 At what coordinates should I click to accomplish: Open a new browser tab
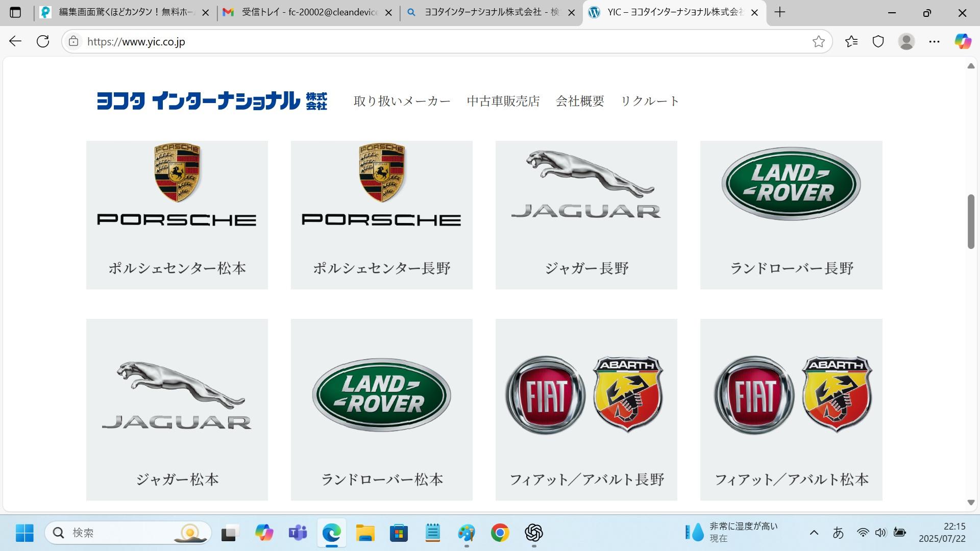[779, 12]
